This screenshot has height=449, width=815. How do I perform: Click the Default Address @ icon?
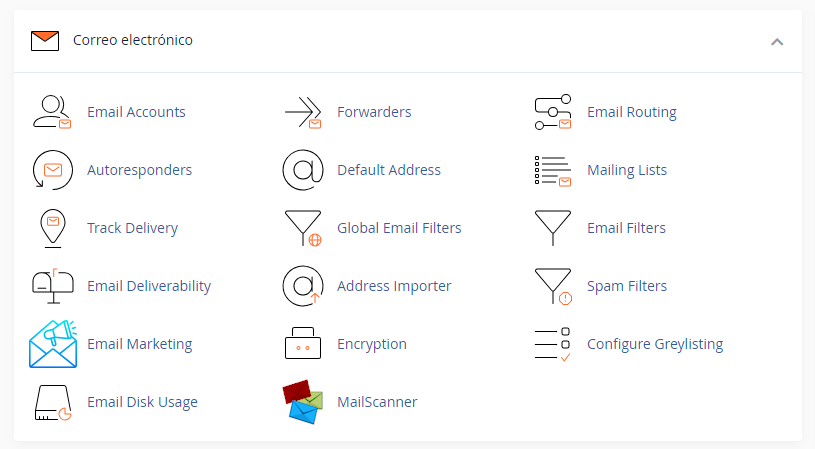tap(303, 170)
